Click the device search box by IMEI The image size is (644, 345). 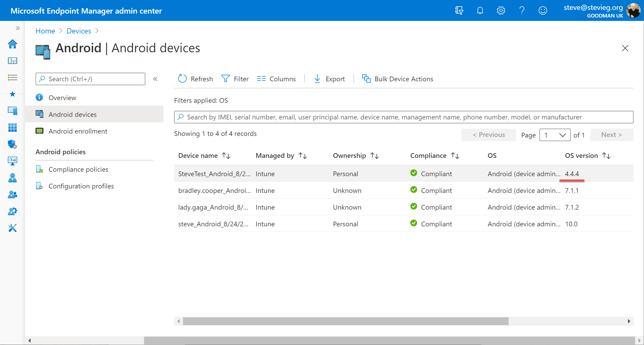pos(404,117)
